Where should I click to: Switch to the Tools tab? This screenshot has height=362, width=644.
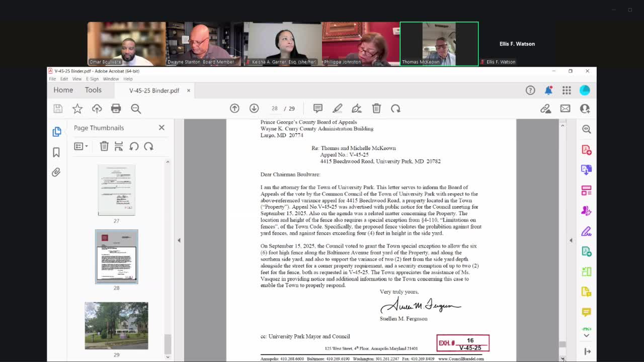pyautogui.click(x=93, y=90)
